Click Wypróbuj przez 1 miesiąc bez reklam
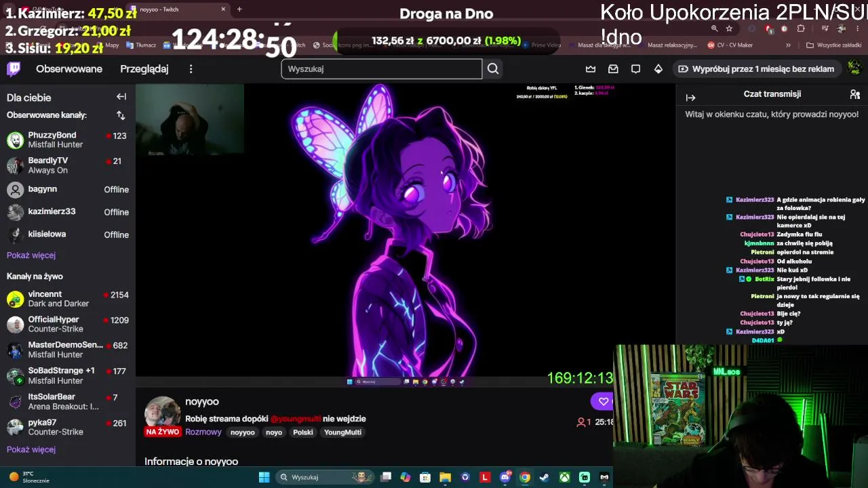This screenshot has height=488, width=868. tap(756, 69)
